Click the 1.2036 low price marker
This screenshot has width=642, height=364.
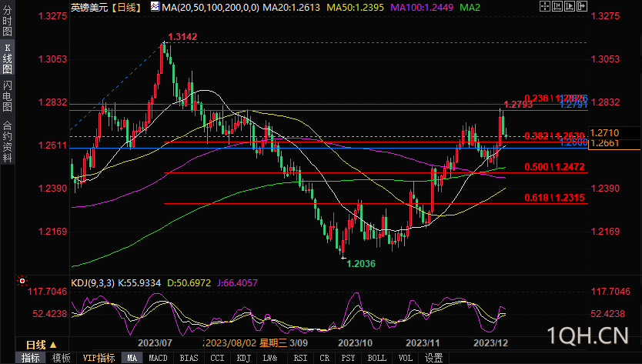(x=361, y=264)
